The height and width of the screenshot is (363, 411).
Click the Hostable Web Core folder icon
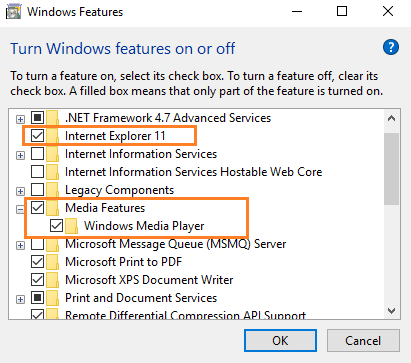(x=53, y=172)
